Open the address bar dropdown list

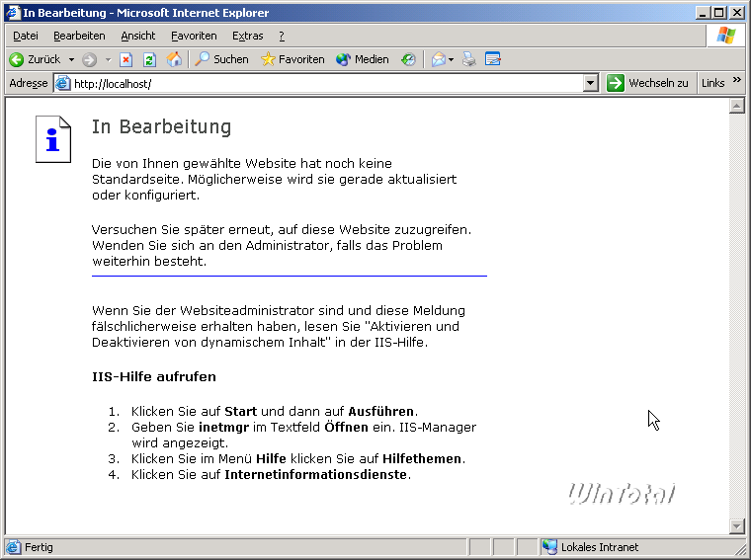point(591,83)
